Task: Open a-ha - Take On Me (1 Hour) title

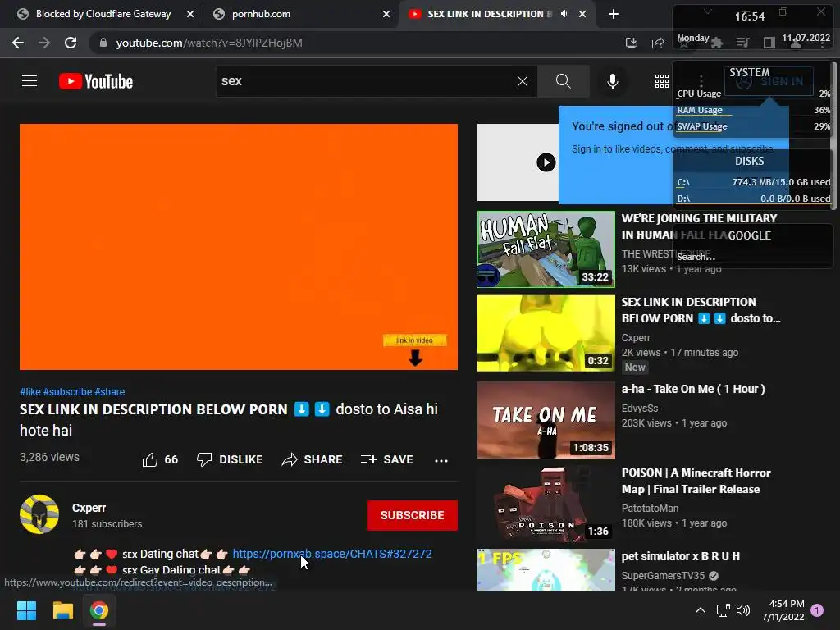Action: (x=693, y=389)
